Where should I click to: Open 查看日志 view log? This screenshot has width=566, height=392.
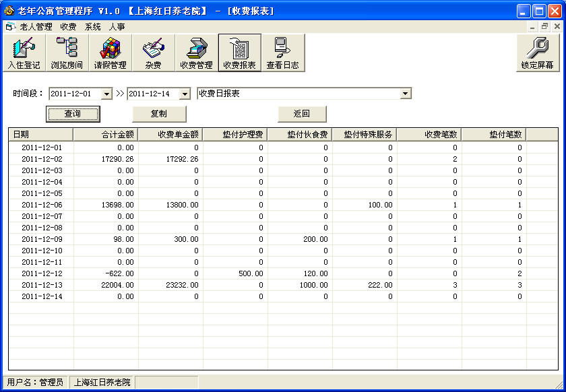(282, 53)
